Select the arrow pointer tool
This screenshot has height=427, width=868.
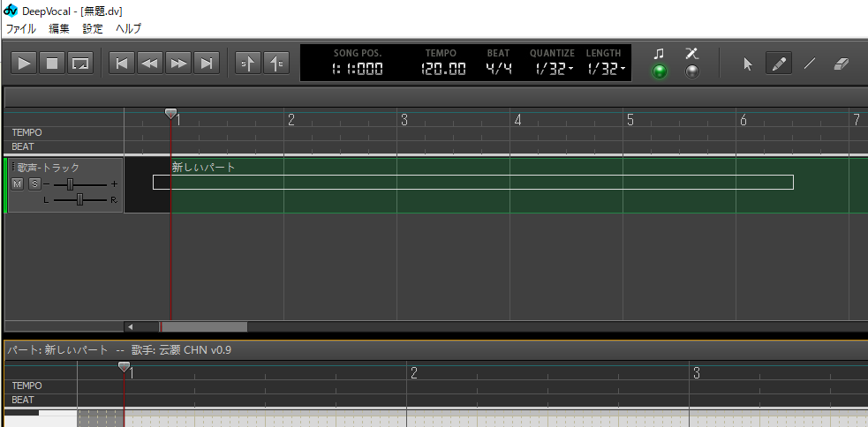point(747,64)
